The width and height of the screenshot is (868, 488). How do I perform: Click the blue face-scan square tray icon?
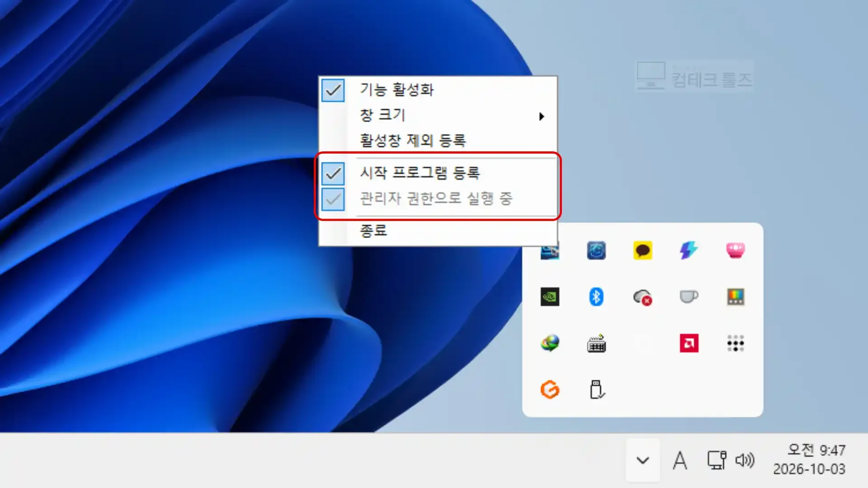point(596,250)
